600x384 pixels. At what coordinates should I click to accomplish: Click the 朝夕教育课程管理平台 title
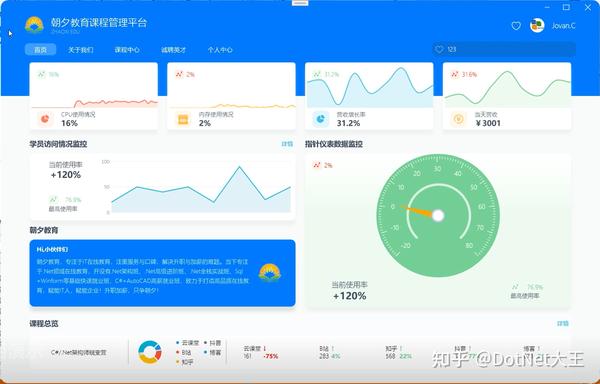[99, 23]
